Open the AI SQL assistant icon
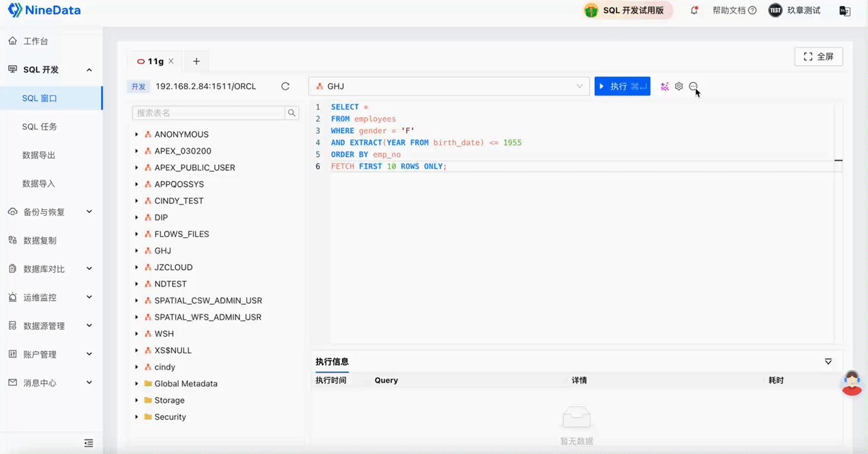868x454 pixels. [x=665, y=87]
